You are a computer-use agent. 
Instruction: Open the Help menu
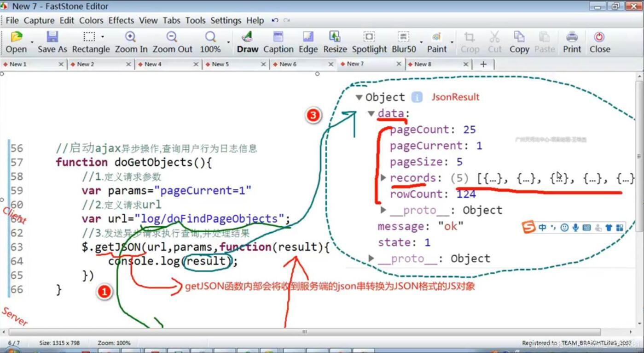point(255,20)
